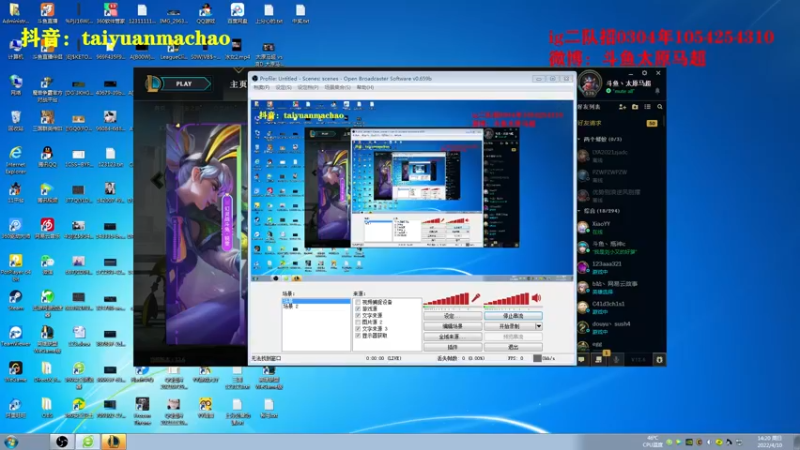Click green browser icon in the taskbar
This screenshot has height=450, width=800.
point(88,442)
